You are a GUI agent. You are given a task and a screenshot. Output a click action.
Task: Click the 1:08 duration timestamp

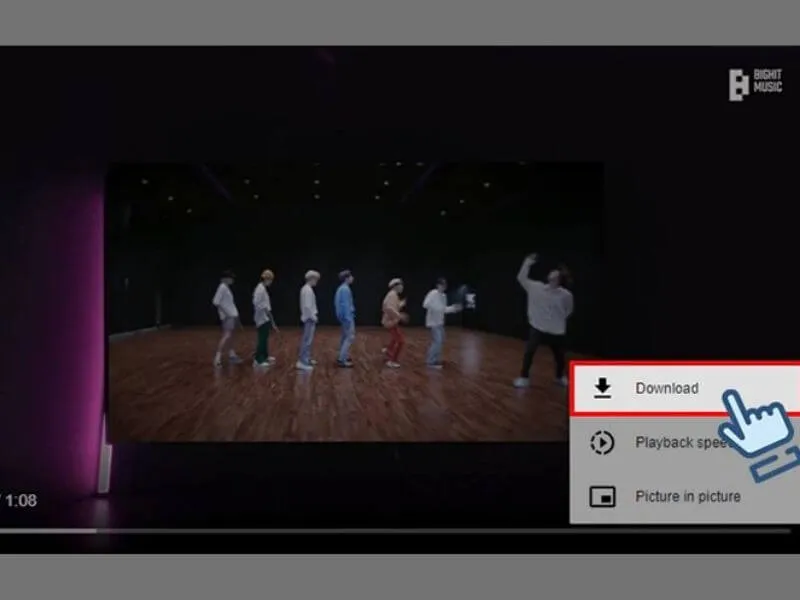(21, 500)
